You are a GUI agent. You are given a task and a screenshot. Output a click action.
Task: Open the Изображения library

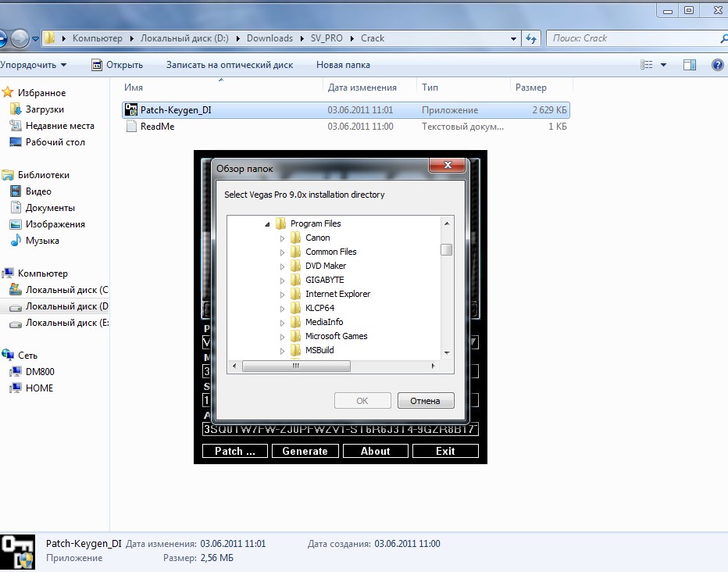coord(55,224)
